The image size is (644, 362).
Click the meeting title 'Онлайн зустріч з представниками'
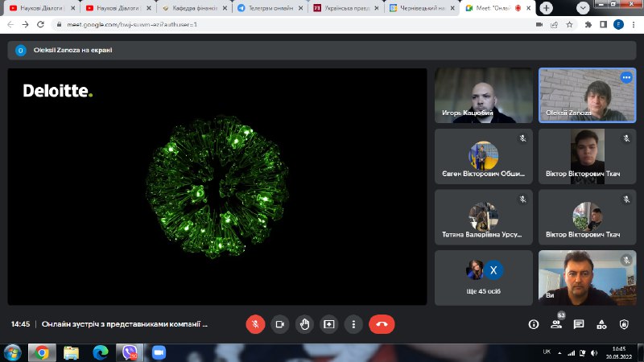click(125, 324)
